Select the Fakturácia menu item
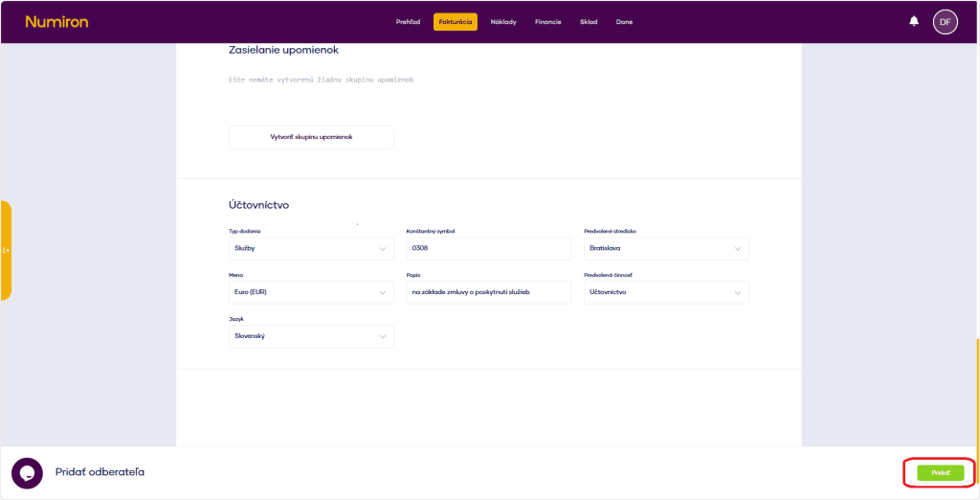Screen dimensions: 980x500 (455, 22)
